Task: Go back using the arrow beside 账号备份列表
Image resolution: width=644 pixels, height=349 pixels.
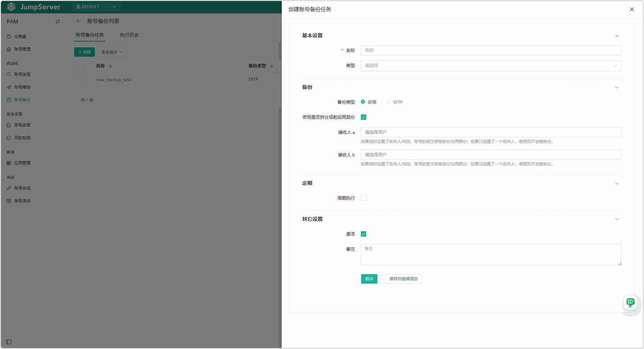Action: (79, 21)
